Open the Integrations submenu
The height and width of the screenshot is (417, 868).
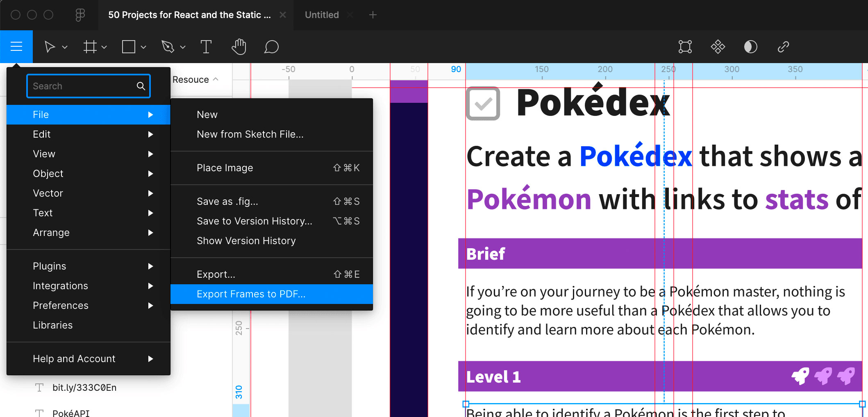coord(89,286)
